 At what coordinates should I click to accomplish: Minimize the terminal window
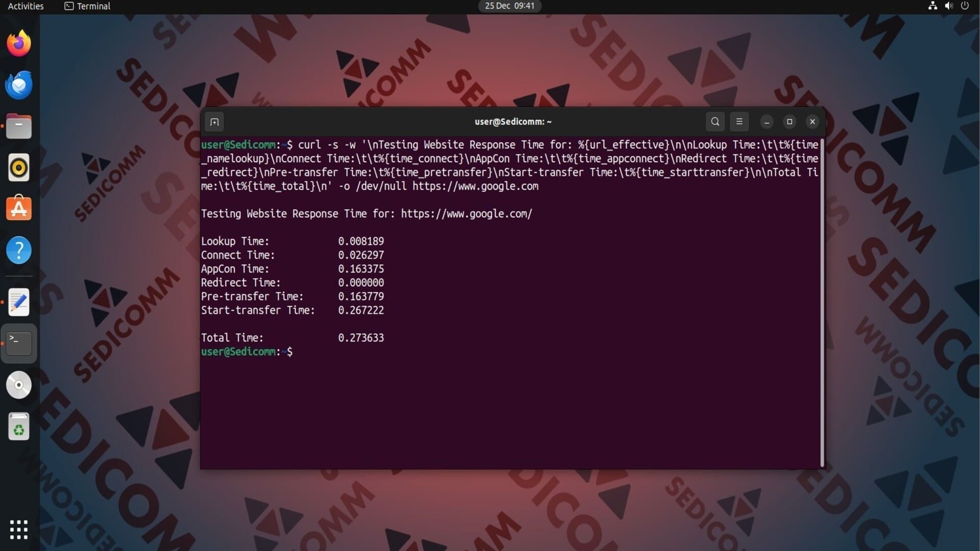[x=767, y=122]
